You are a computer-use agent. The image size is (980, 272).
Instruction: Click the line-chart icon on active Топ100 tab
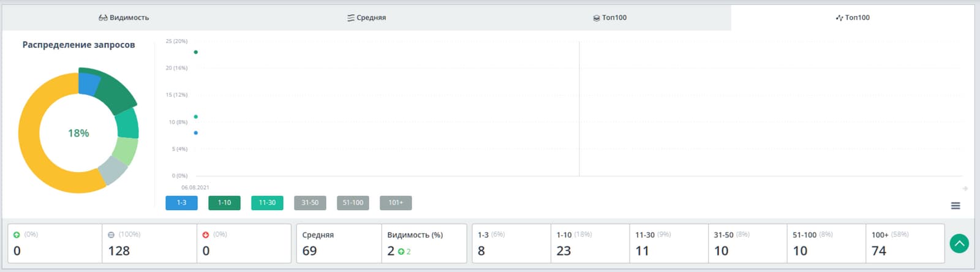pos(839,18)
